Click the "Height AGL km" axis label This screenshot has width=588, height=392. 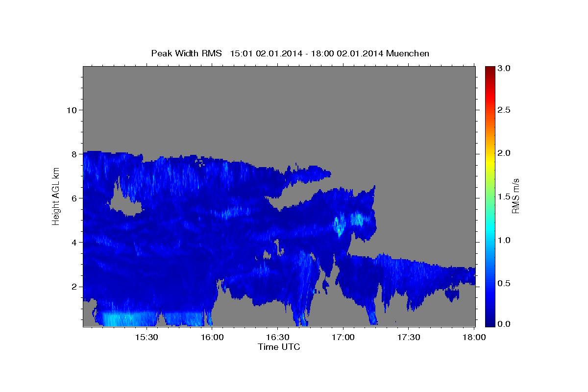pos(56,196)
